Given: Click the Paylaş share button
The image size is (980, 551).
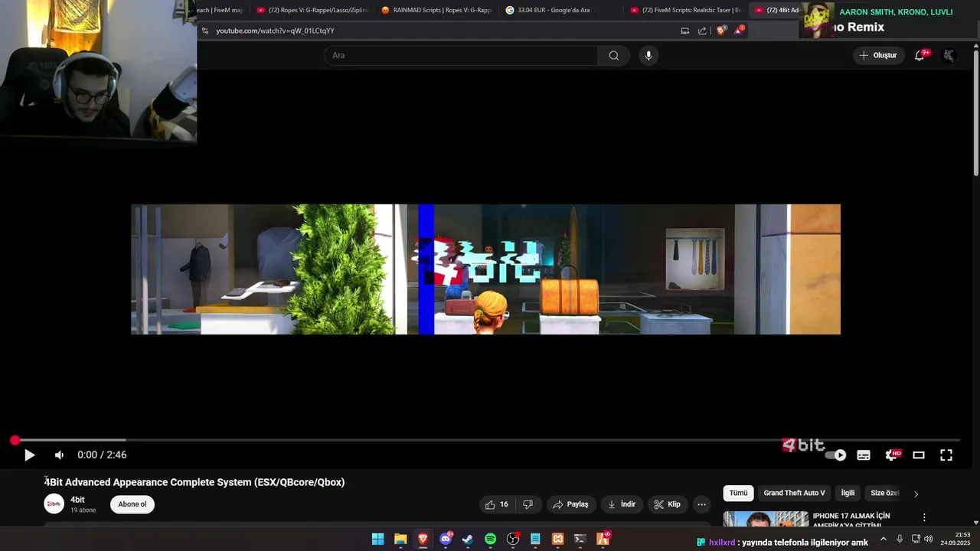Looking at the screenshot, I should tap(570, 504).
